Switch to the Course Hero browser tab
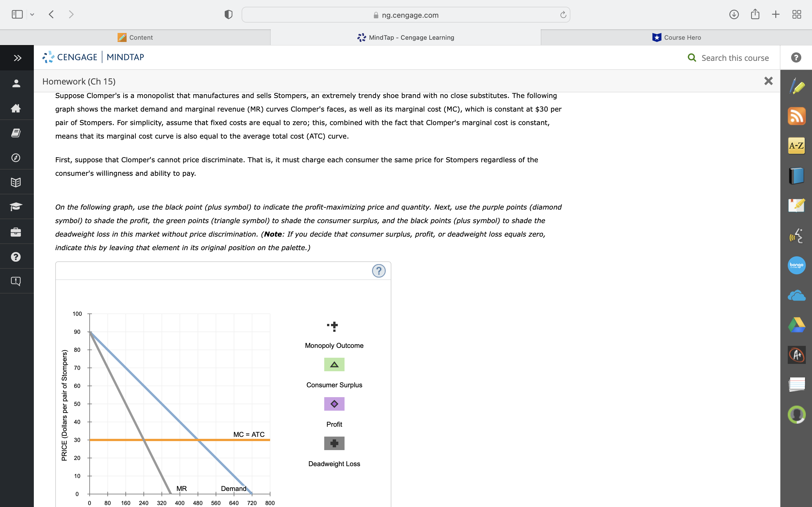 pos(676,37)
